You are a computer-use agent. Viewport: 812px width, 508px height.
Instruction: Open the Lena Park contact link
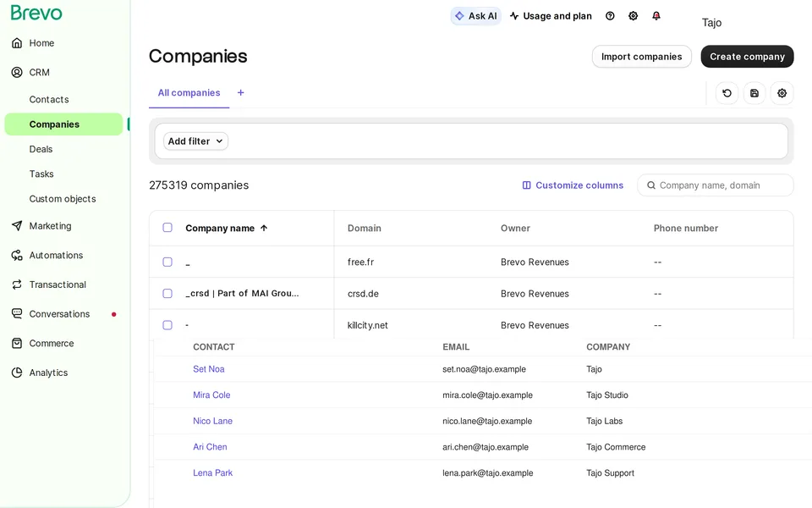[x=212, y=472]
